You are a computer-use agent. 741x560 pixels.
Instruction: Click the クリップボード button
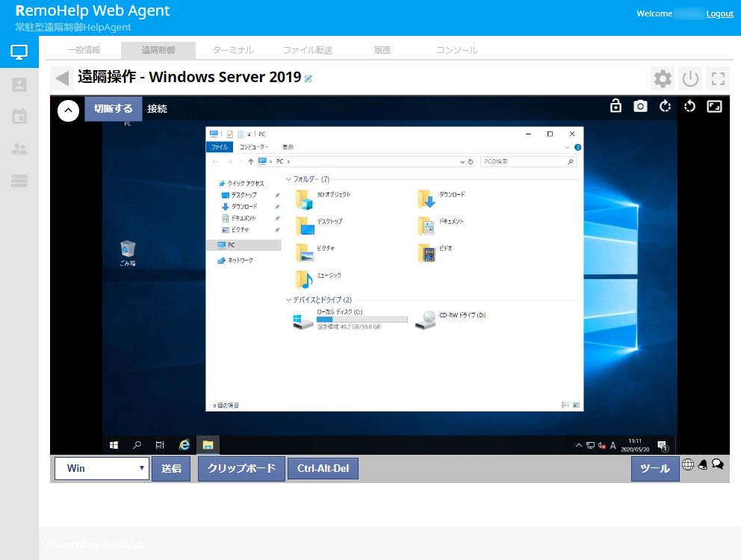coord(241,469)
